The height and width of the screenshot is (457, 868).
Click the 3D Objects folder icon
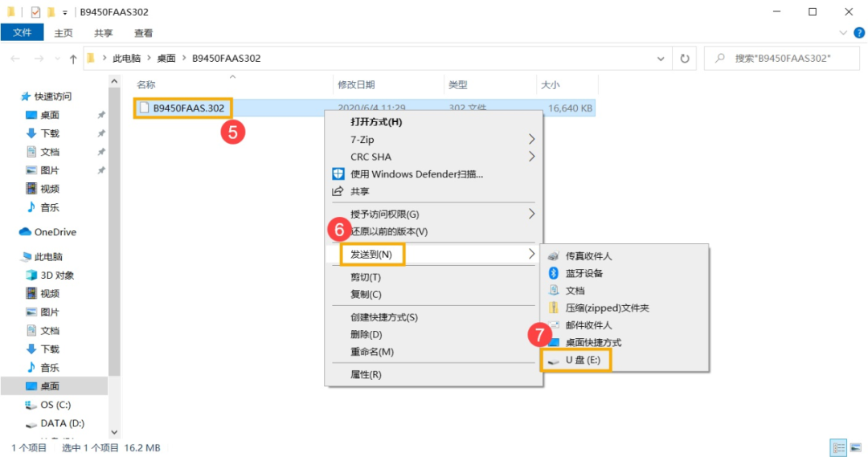point(31,275)
